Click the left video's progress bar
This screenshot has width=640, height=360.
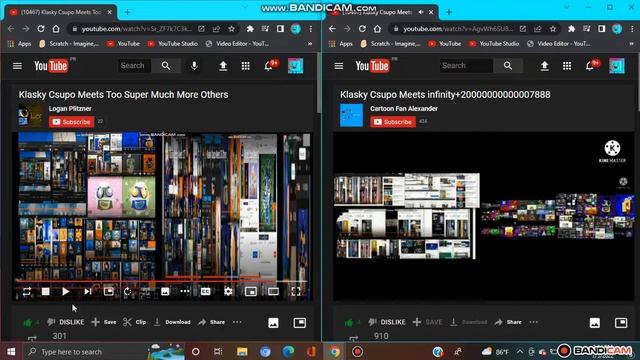[162, 281]
